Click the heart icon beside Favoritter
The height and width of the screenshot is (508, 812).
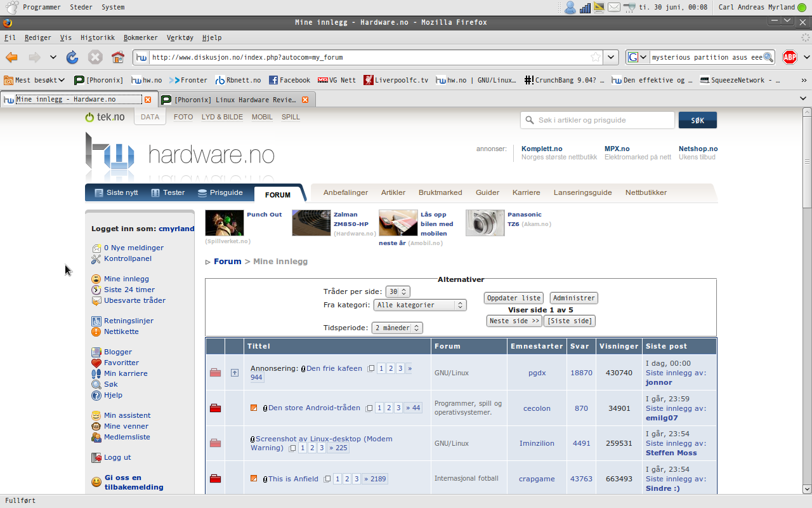[96, 363]
